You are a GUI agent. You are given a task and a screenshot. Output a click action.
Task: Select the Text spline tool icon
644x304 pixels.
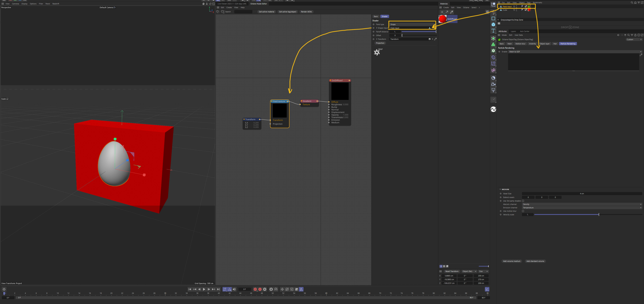(x=493, y=31)
